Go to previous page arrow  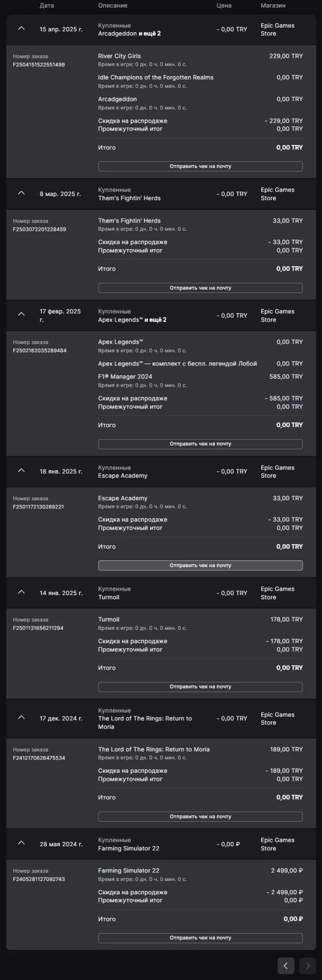tap(286, 966)
